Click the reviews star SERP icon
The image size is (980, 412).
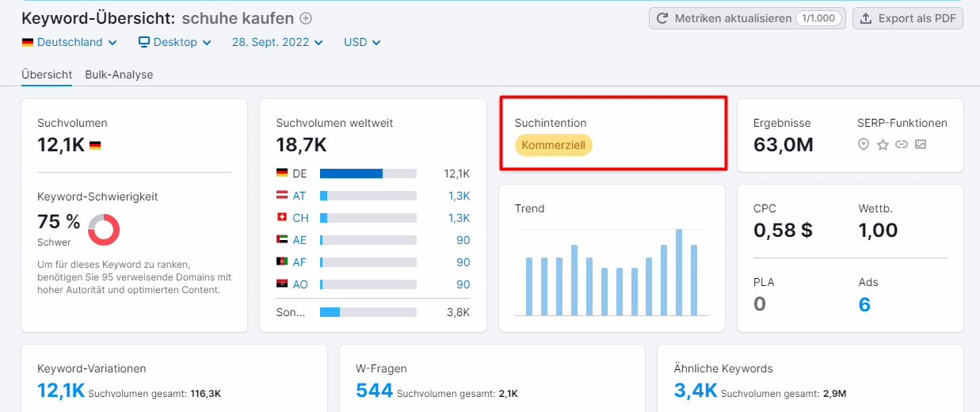tap(883, 144)
